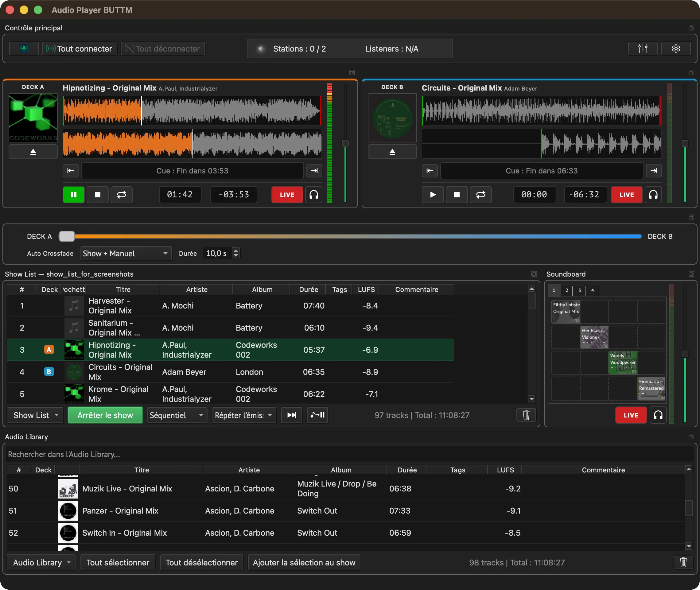The image size is (700, 590).
Task: Click Arrêter le show button
Action: click(105, 415)
